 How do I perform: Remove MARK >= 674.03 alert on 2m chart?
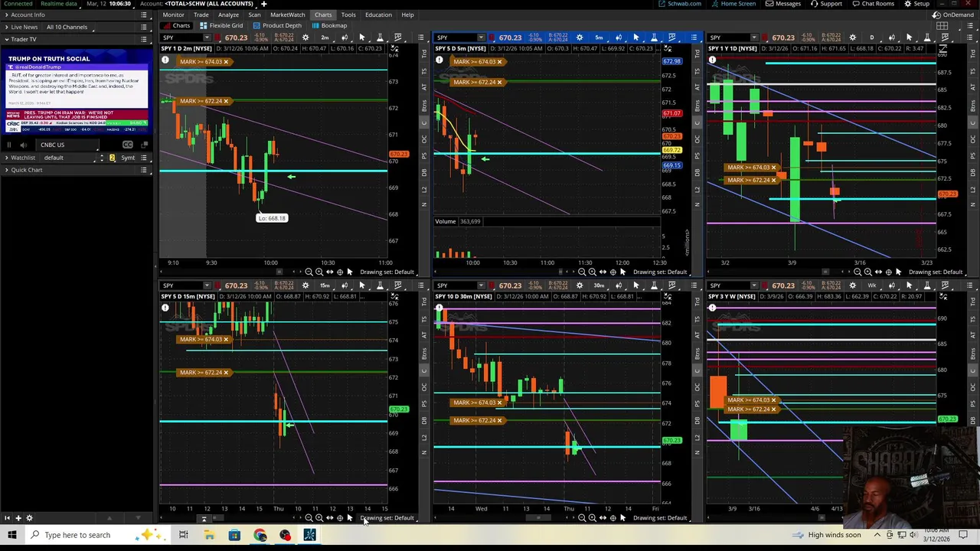click(x=226, y=62)
